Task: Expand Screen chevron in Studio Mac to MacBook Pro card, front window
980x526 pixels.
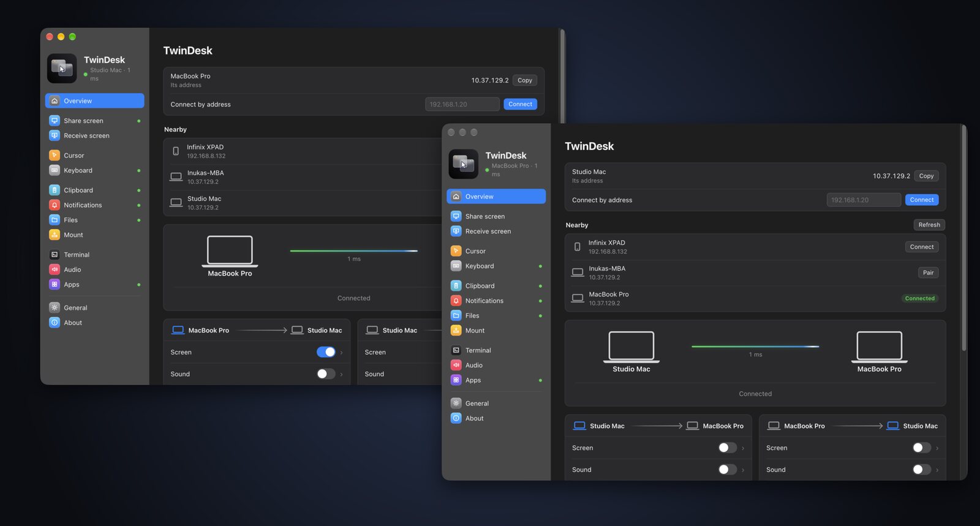Action: (743, 448)
